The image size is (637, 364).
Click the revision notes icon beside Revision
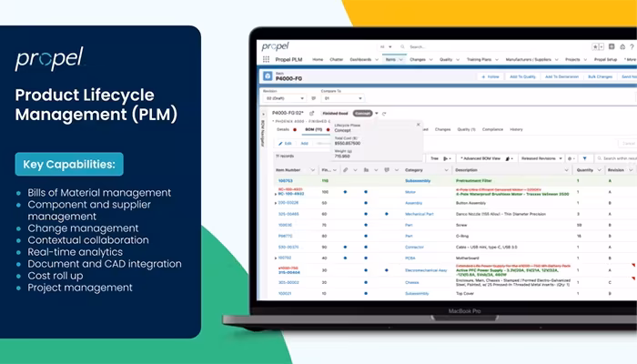point(314,98)
